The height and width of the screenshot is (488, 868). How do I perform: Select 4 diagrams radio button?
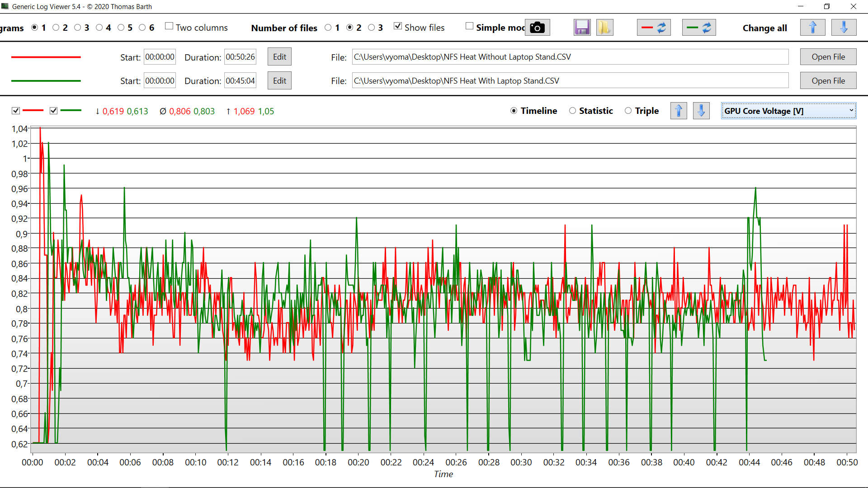[x=99, y=28]
